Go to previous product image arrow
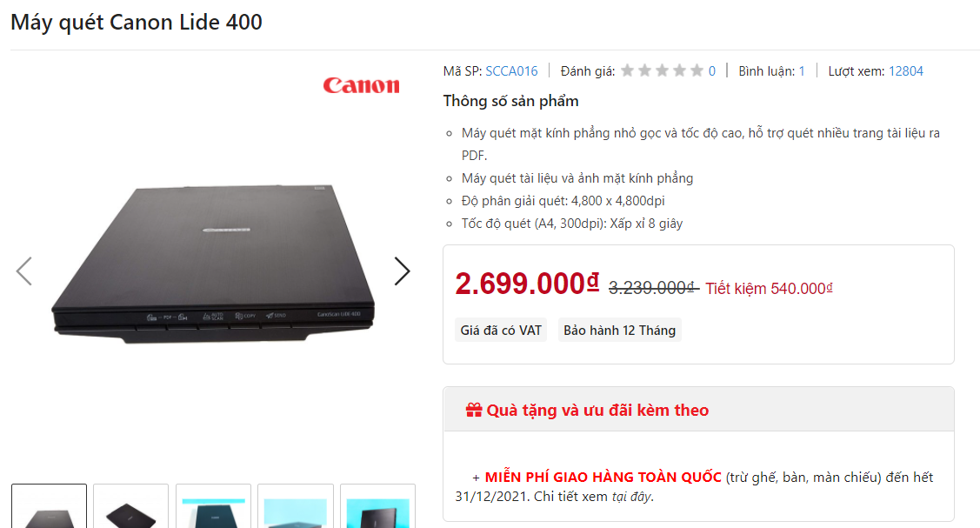This screenshot has height=528, width=980. click(23, 271)
